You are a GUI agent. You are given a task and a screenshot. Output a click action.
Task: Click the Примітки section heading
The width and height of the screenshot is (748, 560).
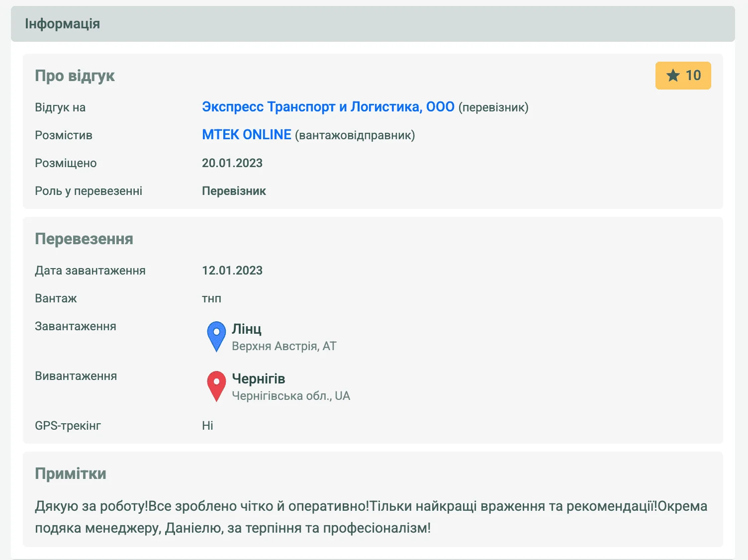tap(71, 473)
